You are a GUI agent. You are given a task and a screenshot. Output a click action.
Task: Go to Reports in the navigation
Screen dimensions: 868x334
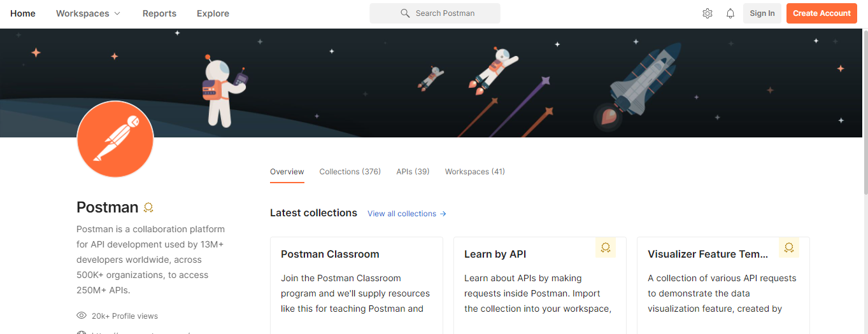(x=159, y=13)
